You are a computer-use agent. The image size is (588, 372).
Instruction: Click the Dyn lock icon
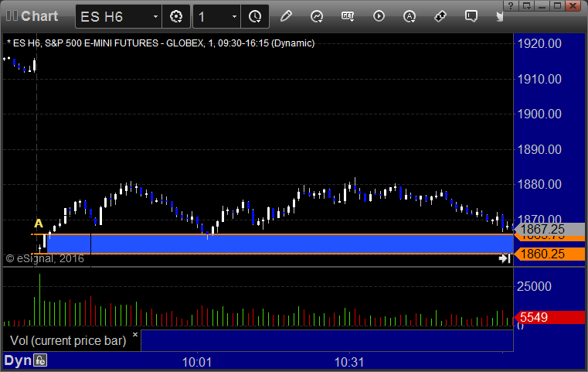pyautogui.click(x=40, y=360)
